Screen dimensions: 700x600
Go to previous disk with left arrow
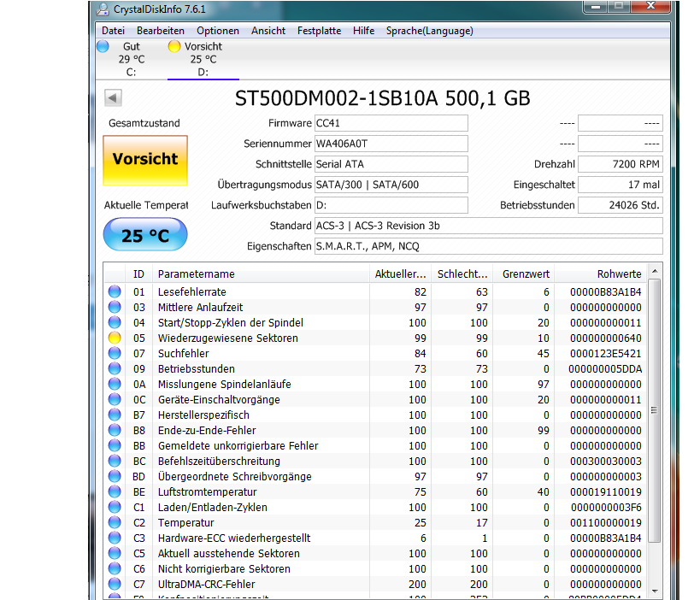(113, 97)
